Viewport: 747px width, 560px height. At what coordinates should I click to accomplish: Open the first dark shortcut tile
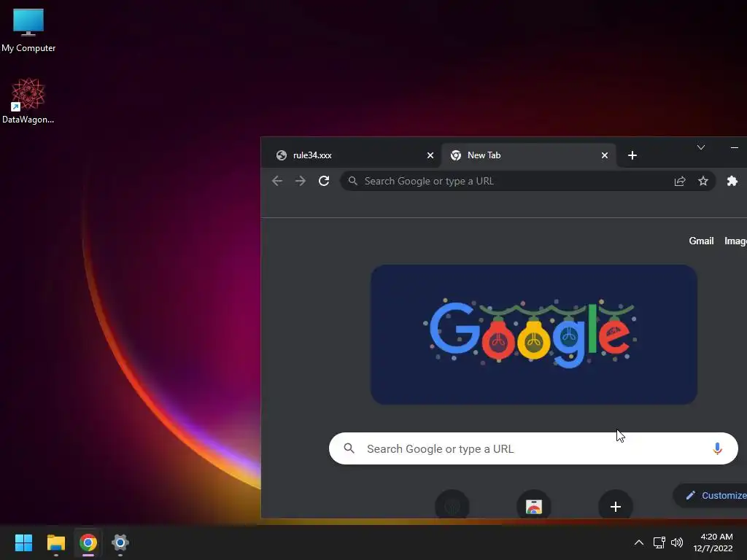(x=452, y=506)
